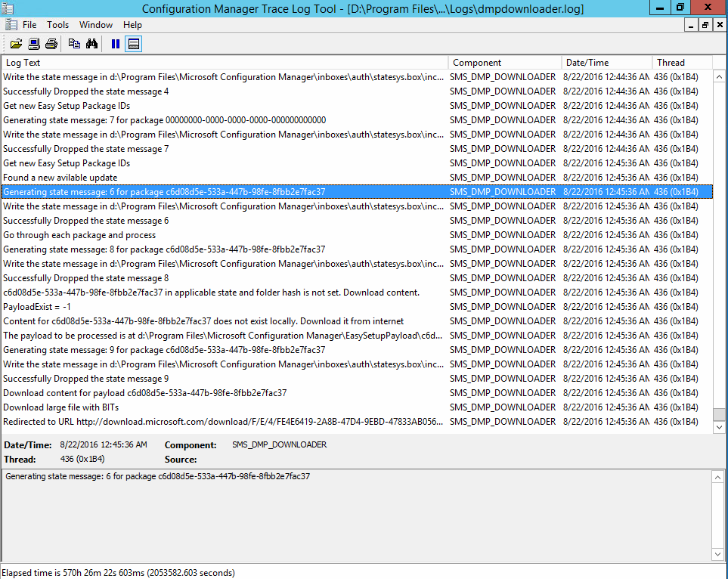
Task: Open a log file with folder icon
Action: click(x=16, y=44)
